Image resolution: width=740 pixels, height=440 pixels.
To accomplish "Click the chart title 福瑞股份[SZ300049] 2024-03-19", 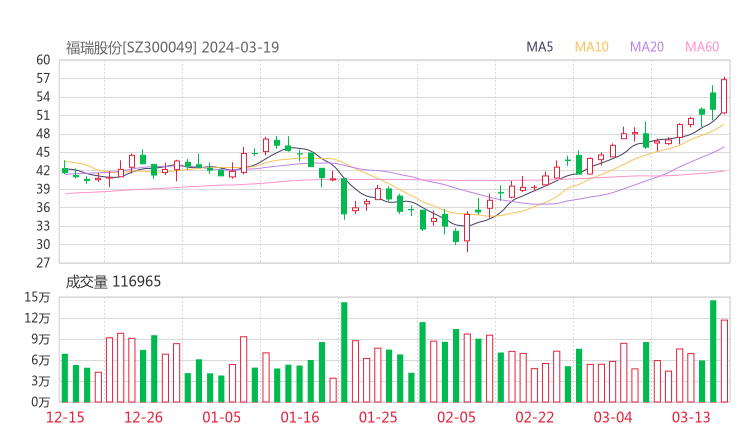I will click(x=172, y=48).
